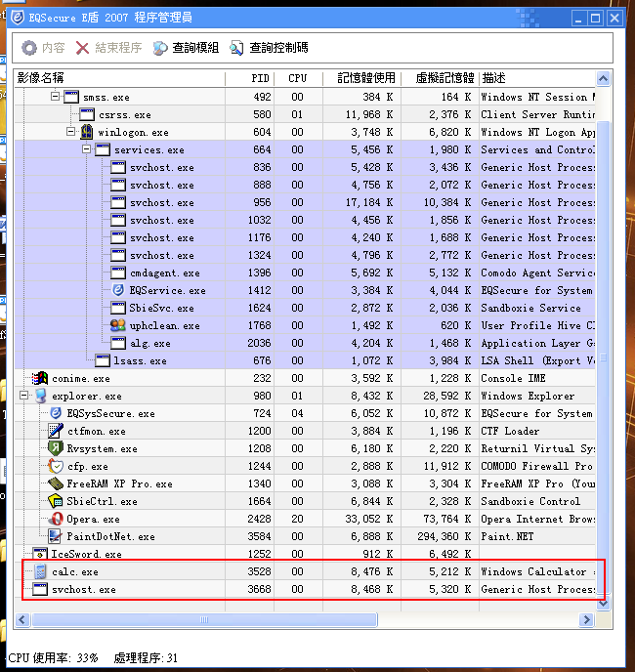Sort by PID column header

click(x=250, y=78)
